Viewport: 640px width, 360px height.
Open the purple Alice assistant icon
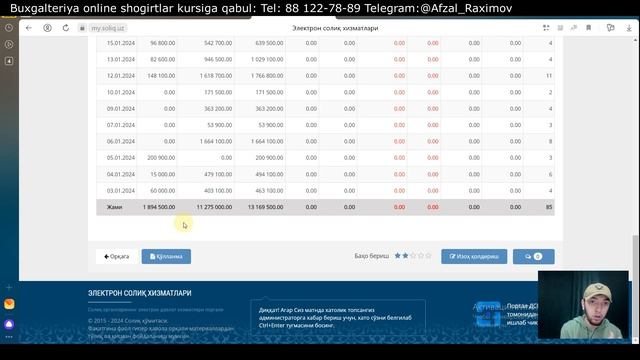(x=9, y=324)
